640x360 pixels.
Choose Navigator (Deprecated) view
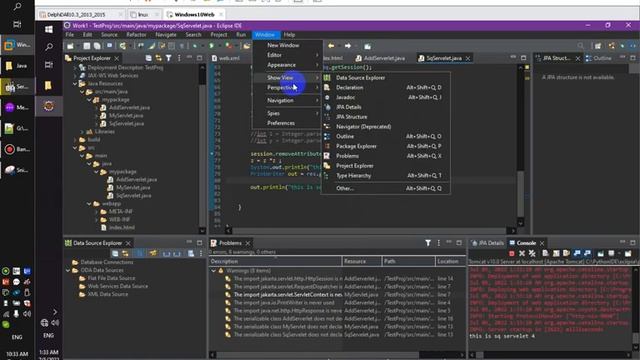tap(385, 127)
